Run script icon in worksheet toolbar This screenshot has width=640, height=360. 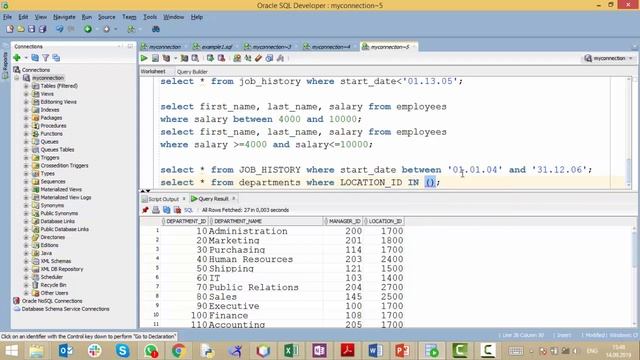[155, 58]
